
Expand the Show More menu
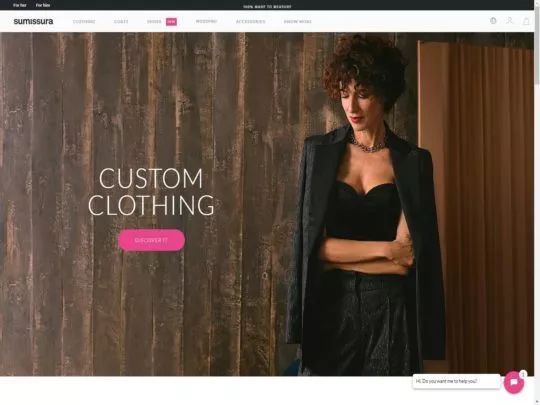(298, 22)
